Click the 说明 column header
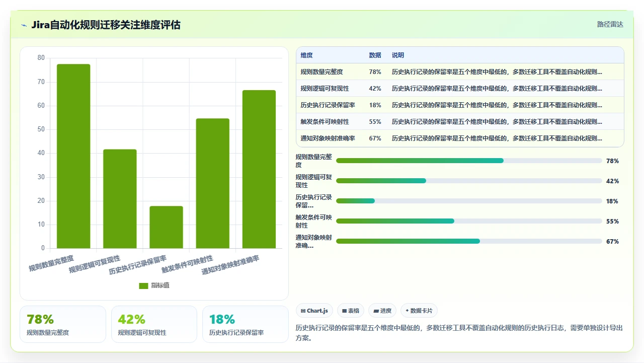Screen dimensions: 644x363 (398, 55)
